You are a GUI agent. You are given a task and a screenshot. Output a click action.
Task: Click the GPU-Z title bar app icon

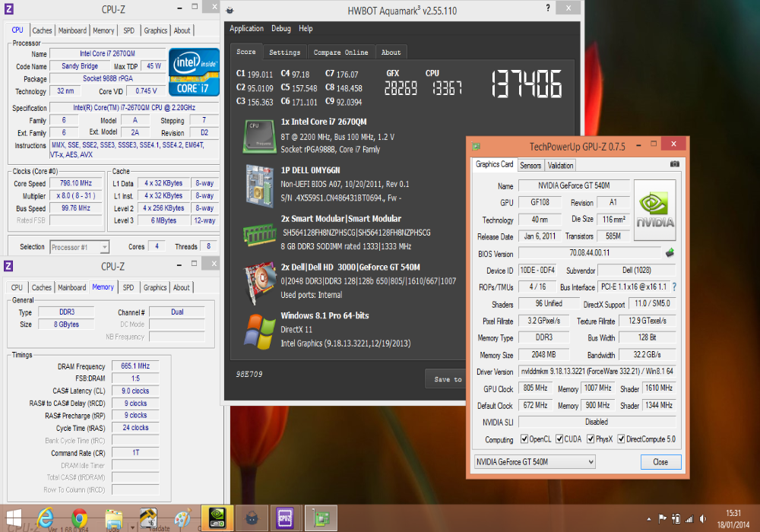(477, 147)
